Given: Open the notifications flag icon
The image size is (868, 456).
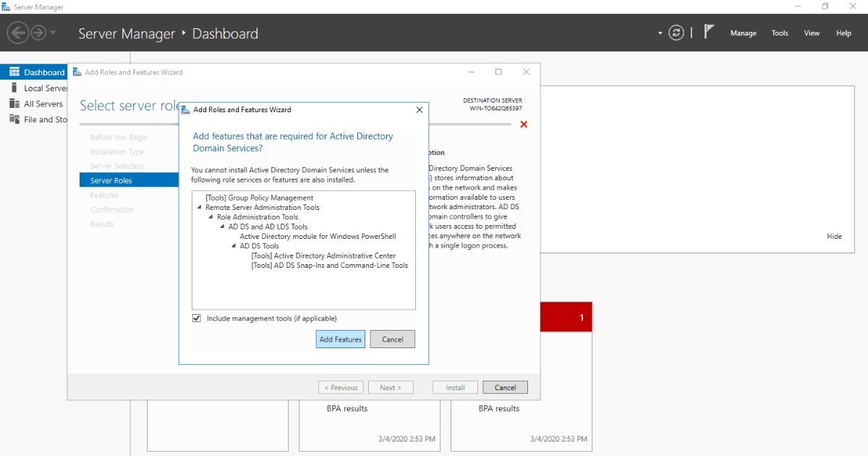Looking at the screenshot, I should (709, 32).
